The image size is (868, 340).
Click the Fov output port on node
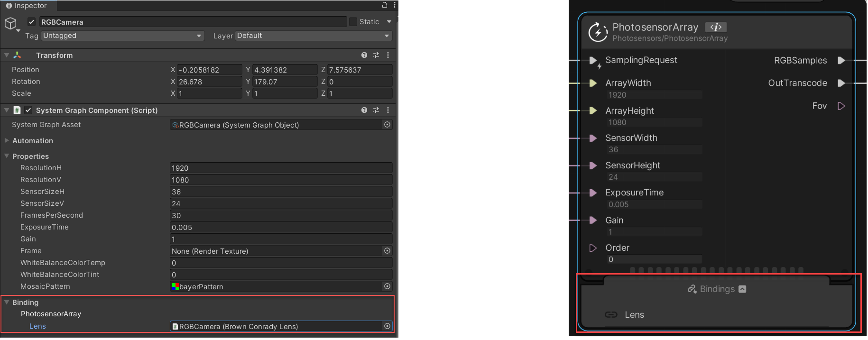click(x=841, y=106)
